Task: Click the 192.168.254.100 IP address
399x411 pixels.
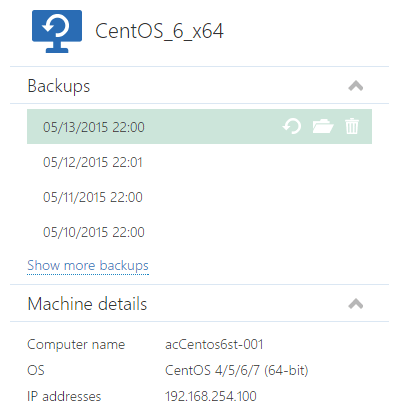Action: [x=211, y=396]
